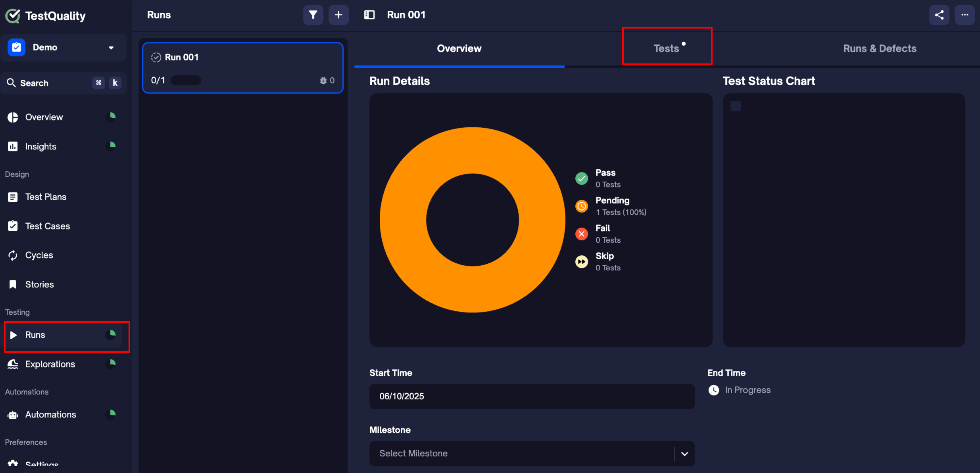Switch to the Overview tab
Image resolution: width=980 pixels, height=473 pixels.
coord(459,49)
